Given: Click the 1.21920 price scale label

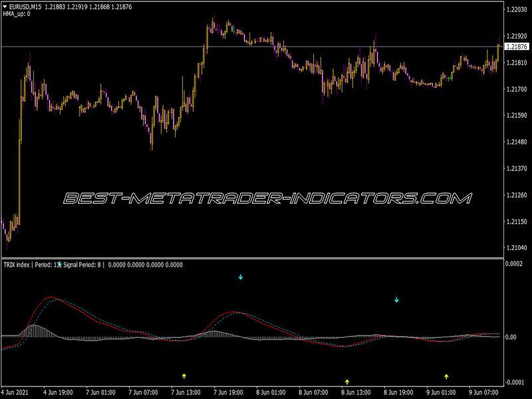Looking at the screenshot, I should coord(517,36).
